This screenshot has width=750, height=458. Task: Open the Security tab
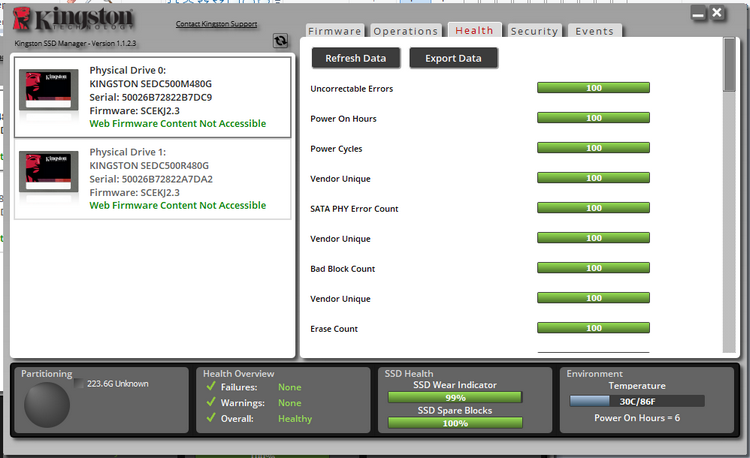click(x=534, y=31)
